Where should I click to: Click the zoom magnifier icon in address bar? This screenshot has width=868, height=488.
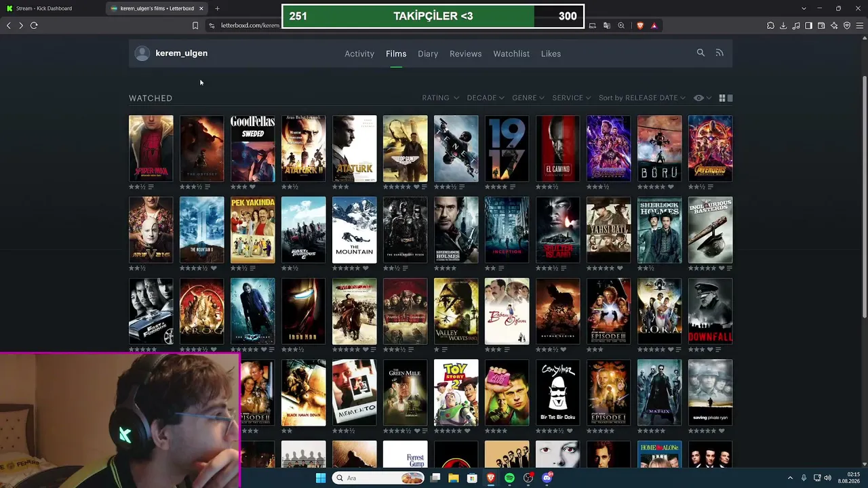pos(621,26)
